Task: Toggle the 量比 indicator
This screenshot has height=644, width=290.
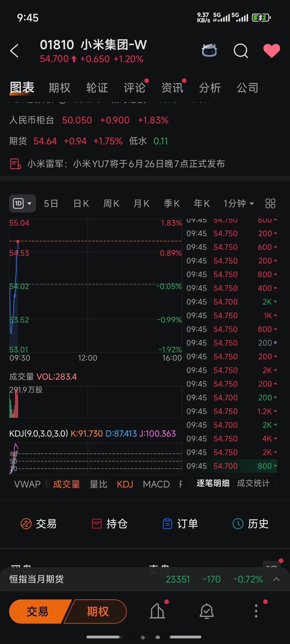Action: coord(98,484)
